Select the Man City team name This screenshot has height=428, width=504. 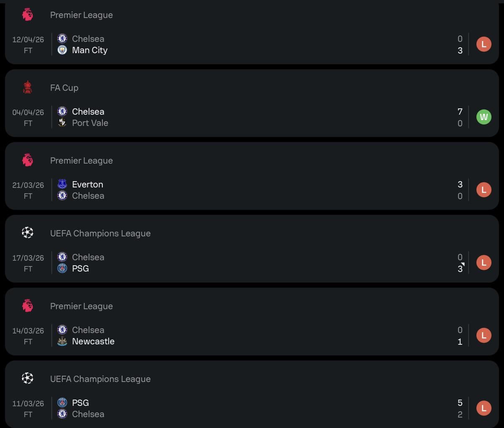tap(90, 50)
